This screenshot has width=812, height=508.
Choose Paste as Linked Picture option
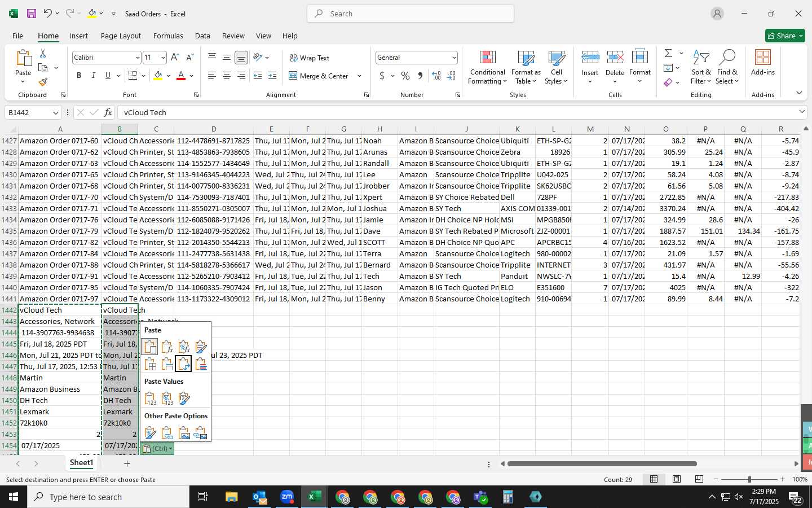tap(201, 433)
